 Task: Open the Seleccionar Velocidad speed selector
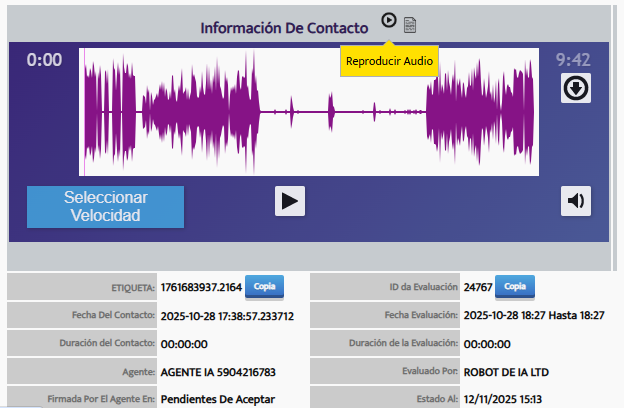tap(106, 206)
